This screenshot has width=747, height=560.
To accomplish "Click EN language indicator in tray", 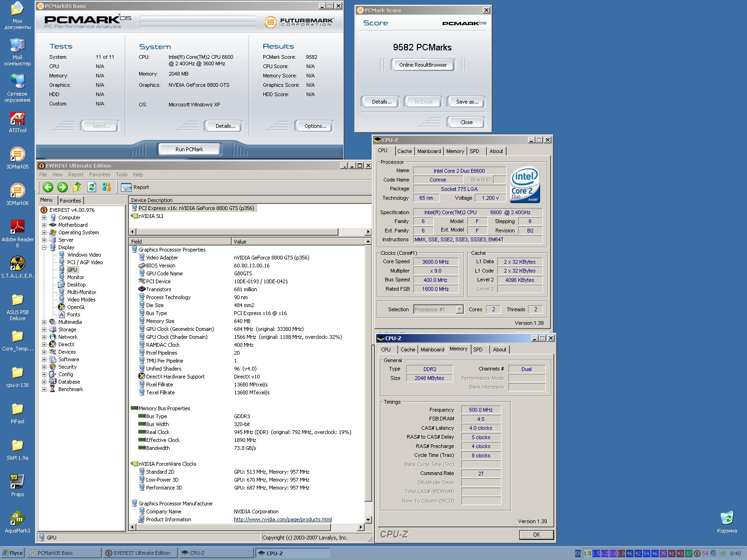I will [578, 553].
